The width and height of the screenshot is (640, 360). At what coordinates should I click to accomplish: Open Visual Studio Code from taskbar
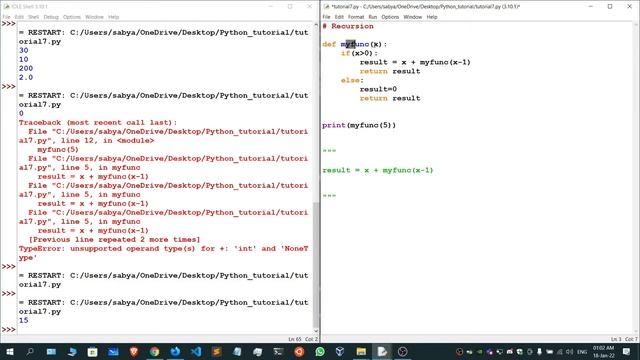tap(196, 351)
